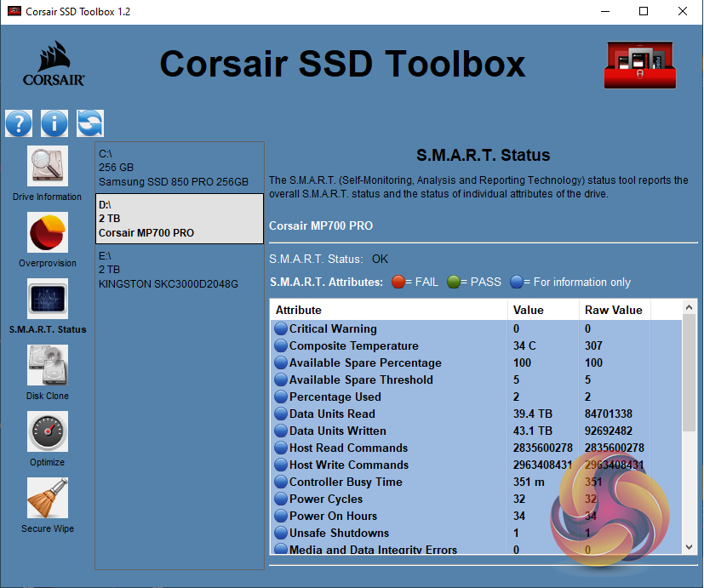Open the Secure Wipe broom tool
Image resolution: width=704 pixels, height=588 pixels.
coord(48,499)
